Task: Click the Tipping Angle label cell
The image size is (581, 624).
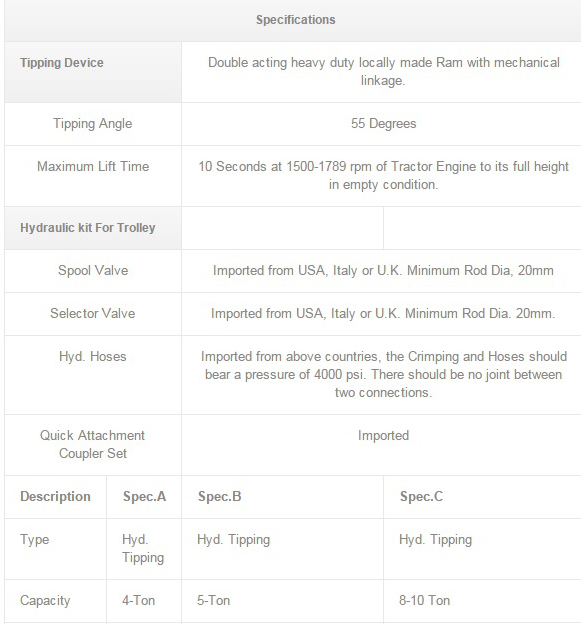Action: (93, 124)
